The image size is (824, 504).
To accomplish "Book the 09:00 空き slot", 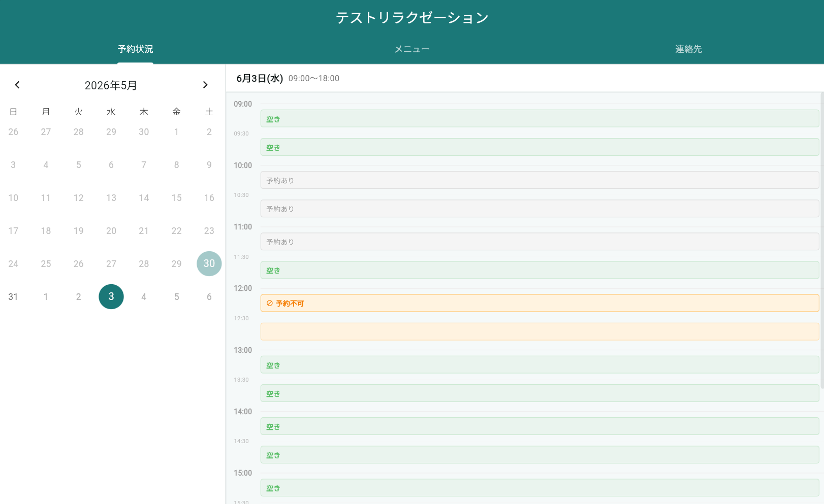I will pos(540,119).
